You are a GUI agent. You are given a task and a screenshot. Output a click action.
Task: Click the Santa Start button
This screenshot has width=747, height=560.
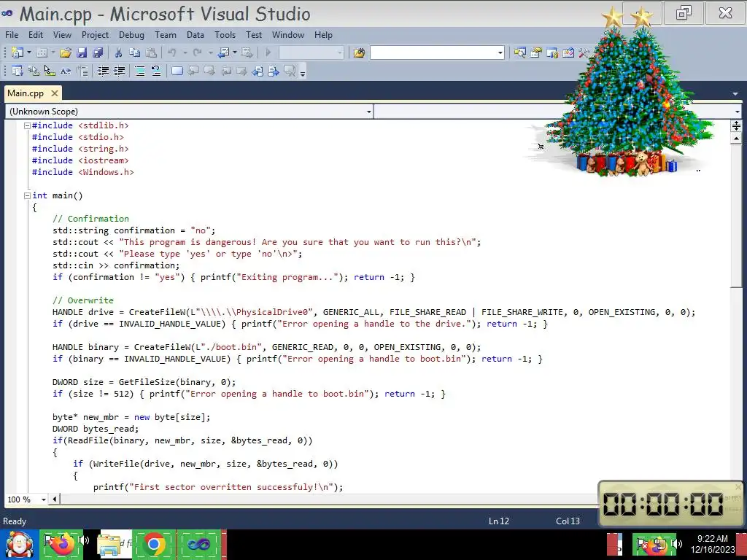click(x=19, y=545)
